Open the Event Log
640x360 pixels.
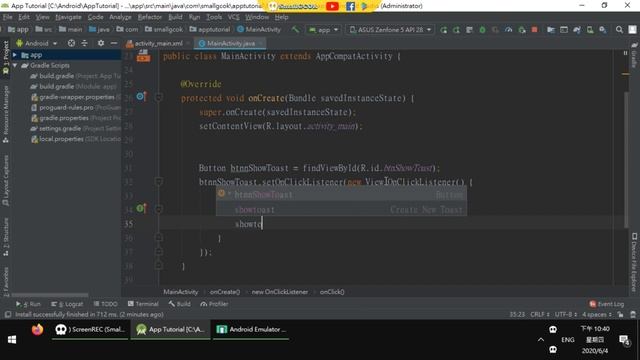coord(607,304)
